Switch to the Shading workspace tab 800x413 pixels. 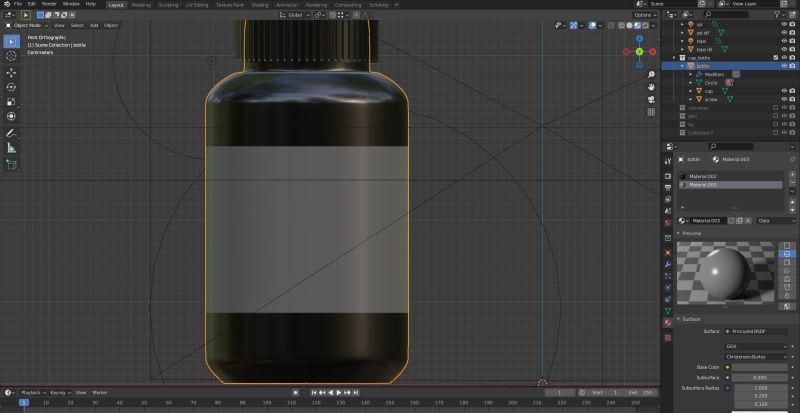[x=260, y=5]
